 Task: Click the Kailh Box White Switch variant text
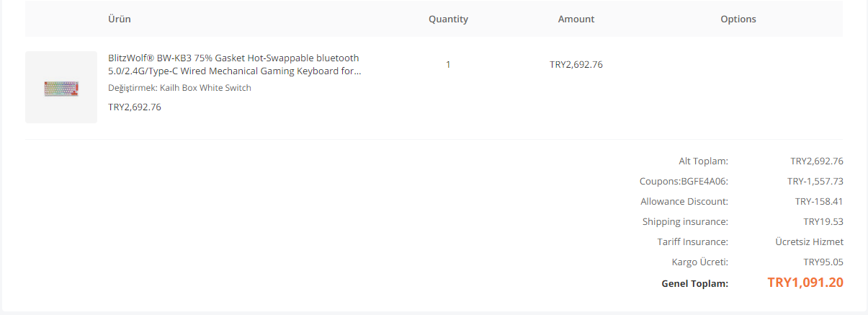coord(179,88)
